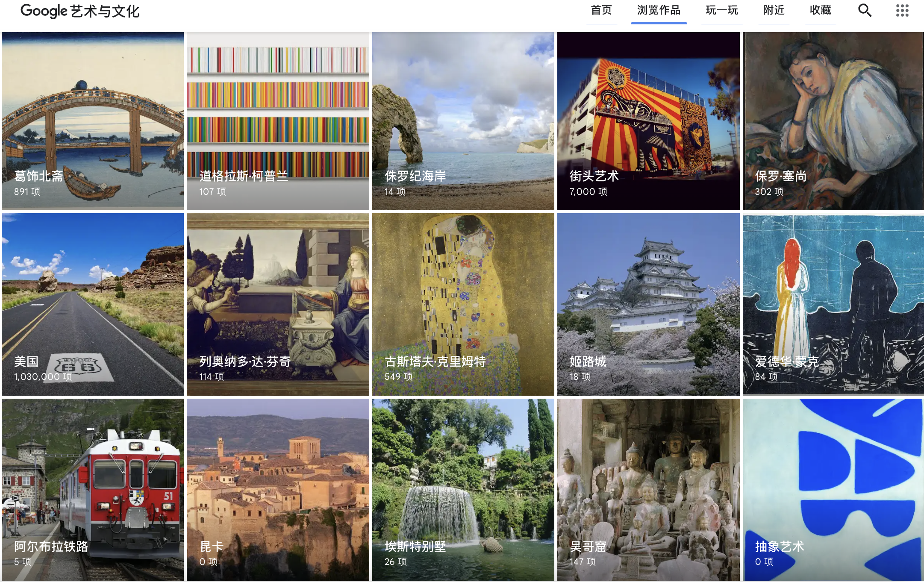View the 姬路城 castle tile
Screen dimensions: 924x582
(648, 304)
